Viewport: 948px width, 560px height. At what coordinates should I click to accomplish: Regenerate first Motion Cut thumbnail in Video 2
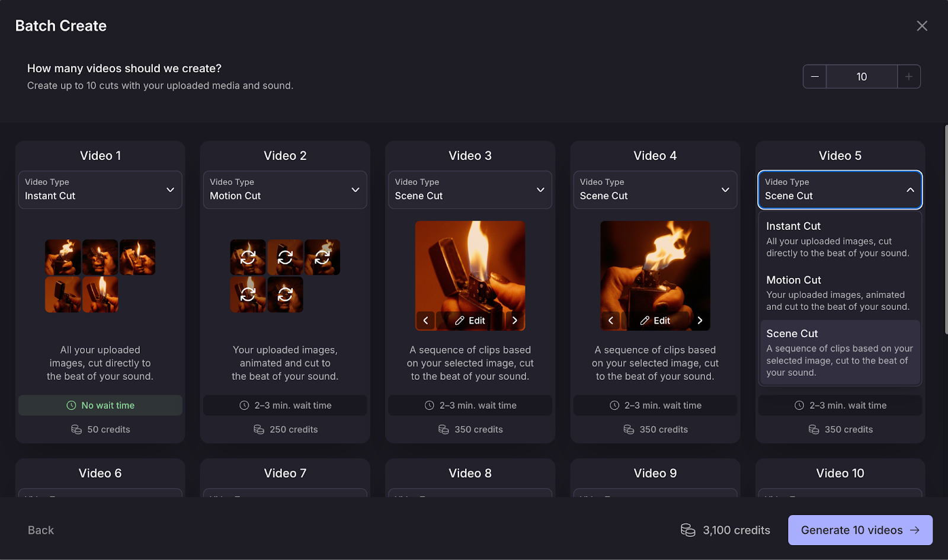point(248,257)
